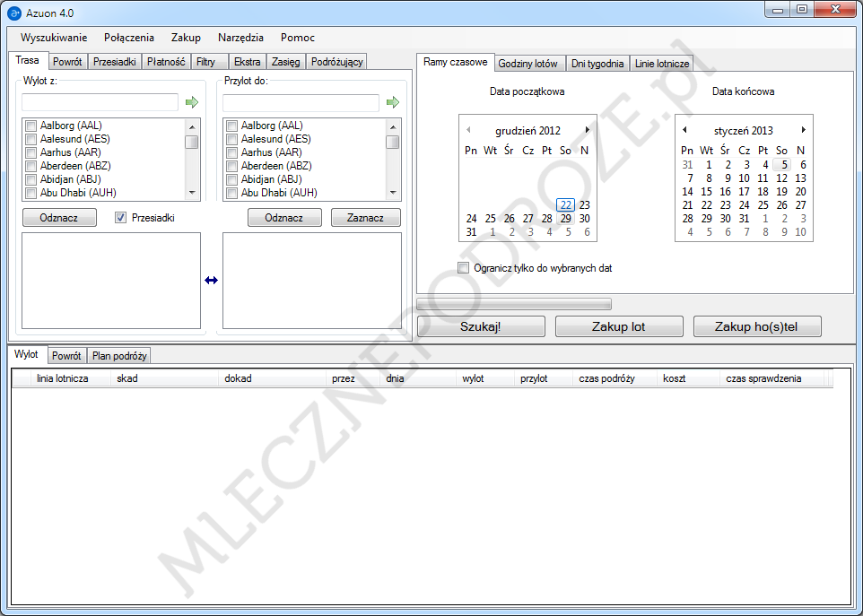Go to next month in grudzień 2012 calendar
863x616 pixels.
pos(587,130)
